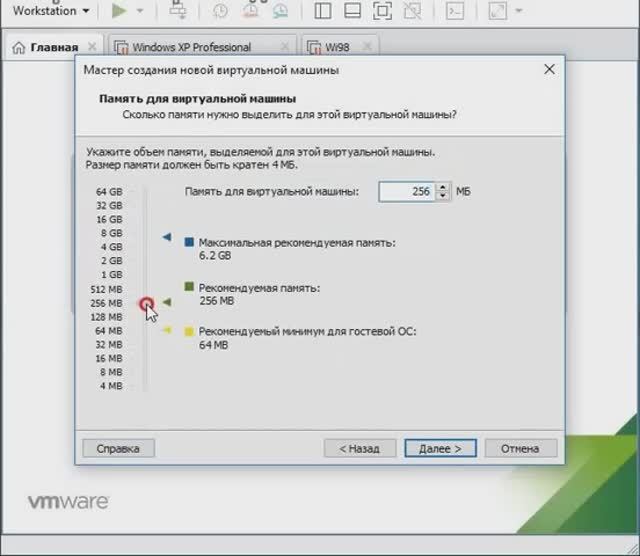Click the 8 GB scale label

point(111,233)
